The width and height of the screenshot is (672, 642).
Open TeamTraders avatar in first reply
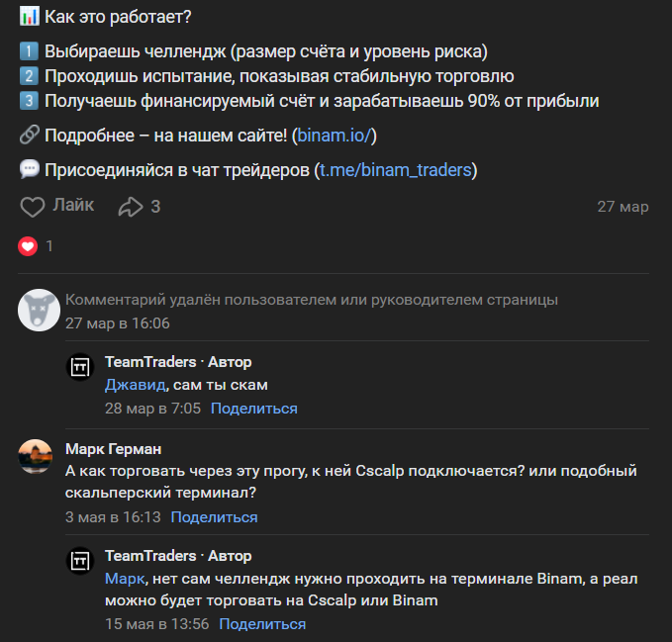(x=80, y=366)
